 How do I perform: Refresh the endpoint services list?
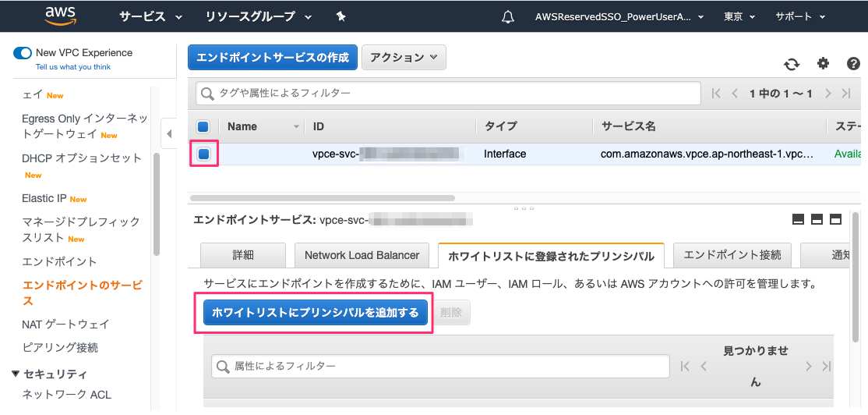pyautogui.click(x=792, y=64)
